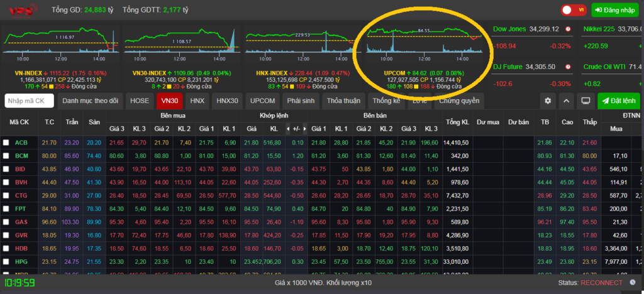
Task: Switch to the UPCOM tab
Action: 262,101
